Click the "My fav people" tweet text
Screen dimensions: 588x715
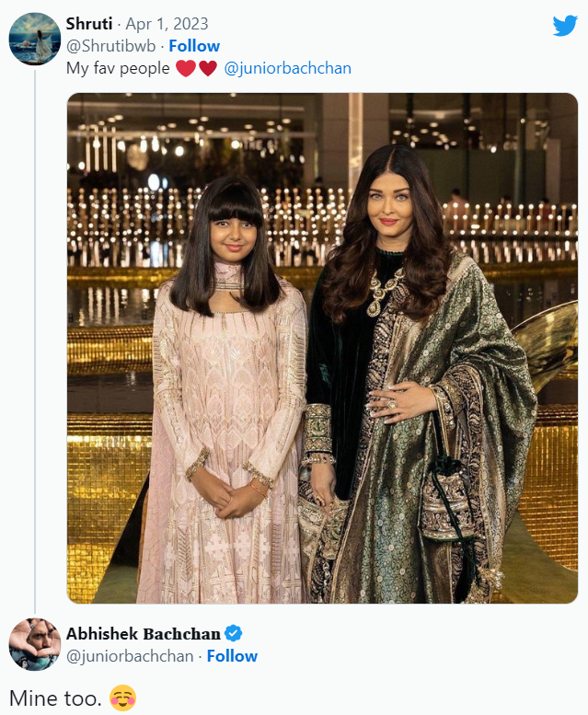pyautogui.click(x=118, y=68)
